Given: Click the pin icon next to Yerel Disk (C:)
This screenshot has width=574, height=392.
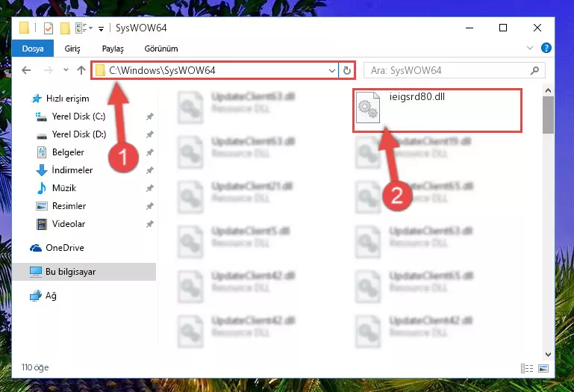Looking at the screenshot, I should (x=150, y=117).
